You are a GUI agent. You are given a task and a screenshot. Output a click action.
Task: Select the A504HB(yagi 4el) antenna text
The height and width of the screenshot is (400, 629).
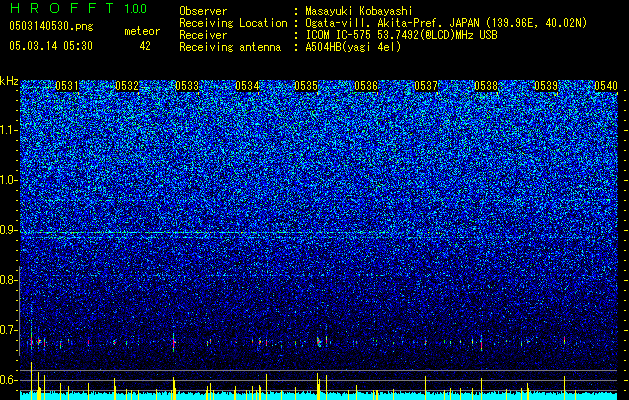(353, 47)
